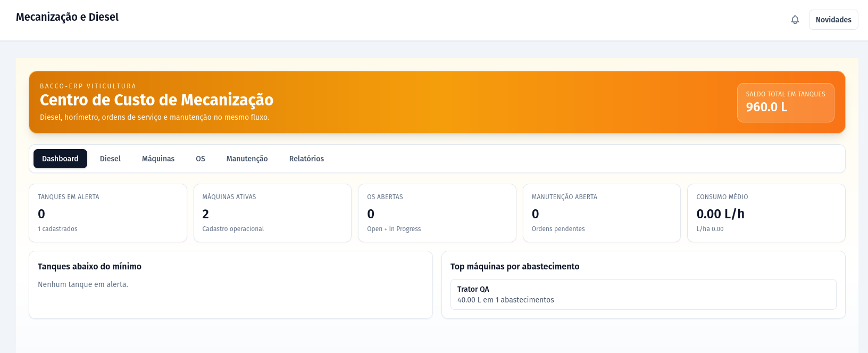Select the Máquinas Ativas stat card
This screenshot has height=353, width=868.
(x=272, y=213)
